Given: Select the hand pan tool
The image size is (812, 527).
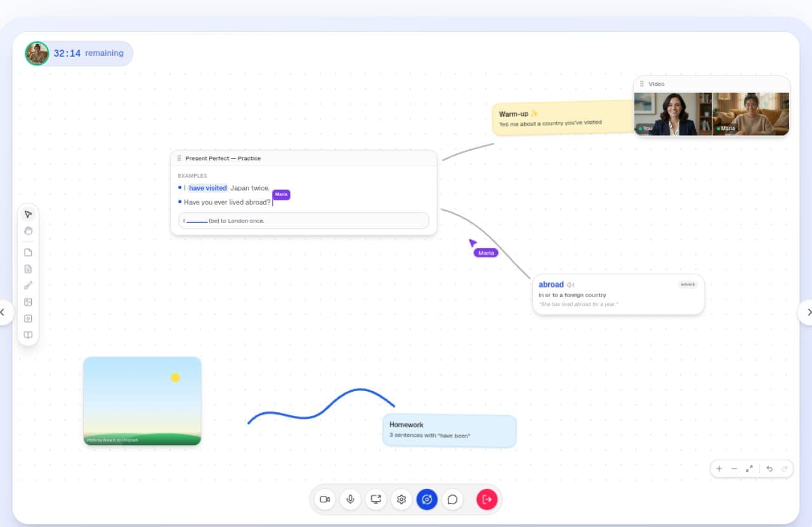Looking at the screenshot, I should click(x=28, y=230).
